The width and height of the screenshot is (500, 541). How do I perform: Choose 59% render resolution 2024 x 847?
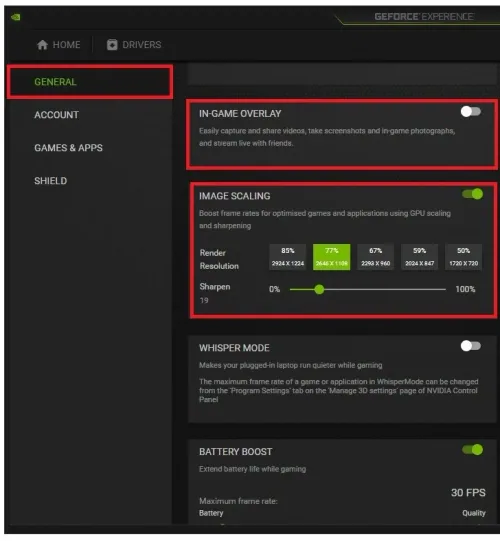point(420,257)
